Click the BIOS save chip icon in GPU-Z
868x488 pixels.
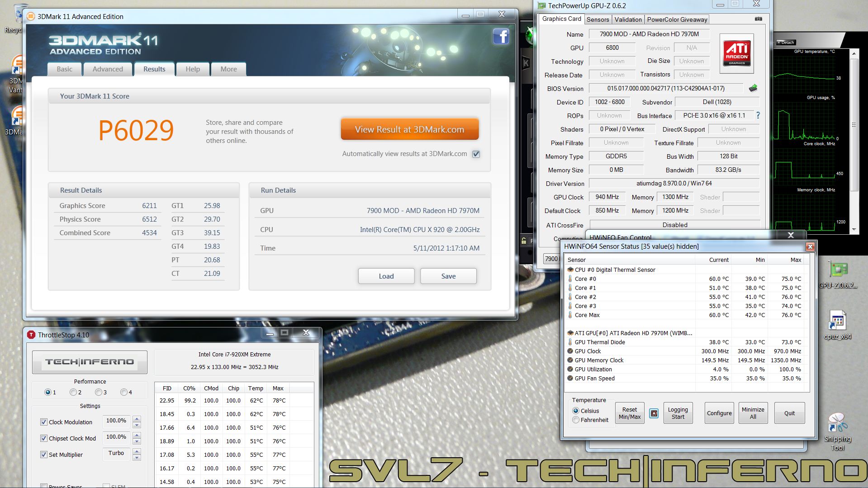(753, 88)
